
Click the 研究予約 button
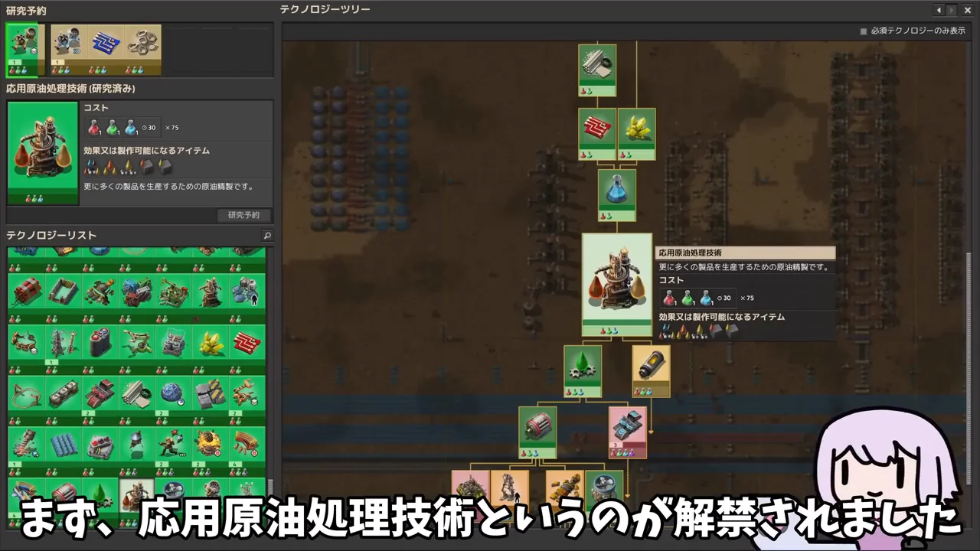tap(243, 215)
